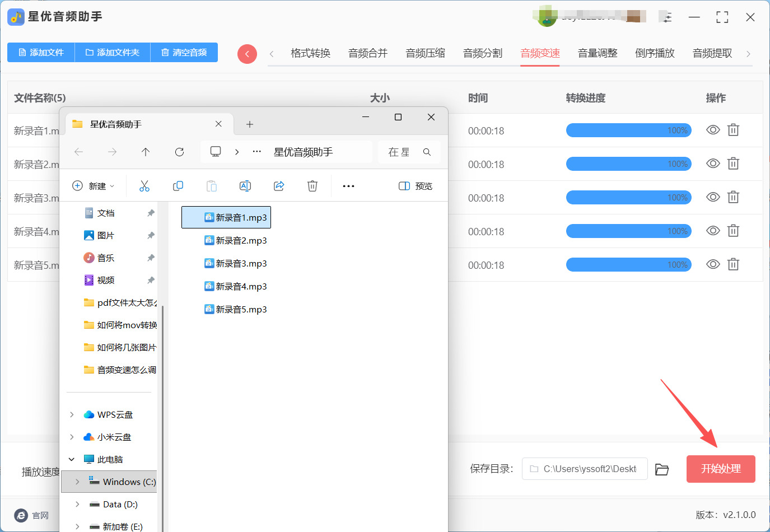Click the share icon in Explorer toolbar
The image size is (770, 532).
(x=279, y=186)
